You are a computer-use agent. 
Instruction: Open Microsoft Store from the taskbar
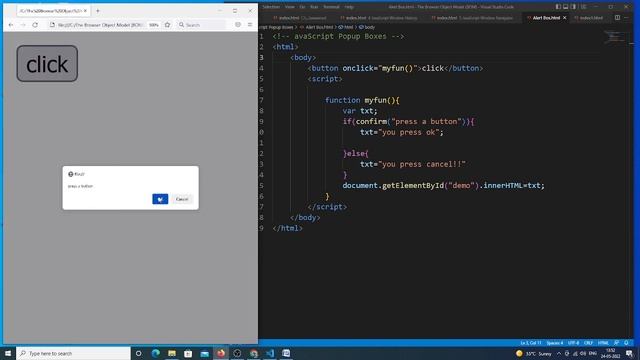[188, 353]
